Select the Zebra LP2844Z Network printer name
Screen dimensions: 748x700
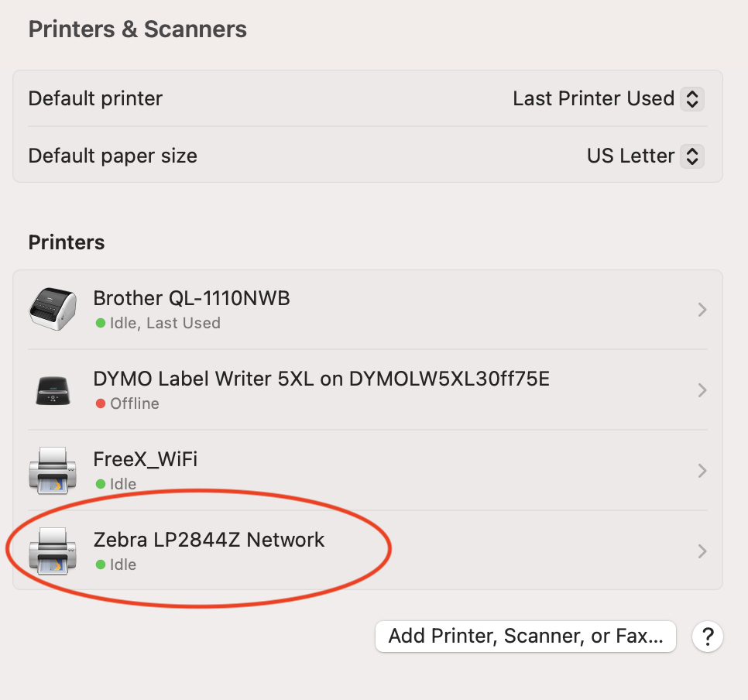pos(209,540)
